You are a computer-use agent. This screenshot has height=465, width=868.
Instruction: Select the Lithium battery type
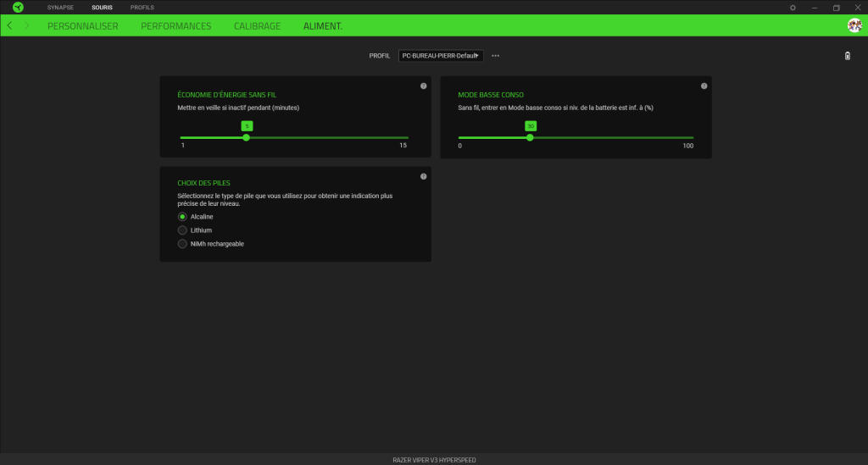pos(182,230)
